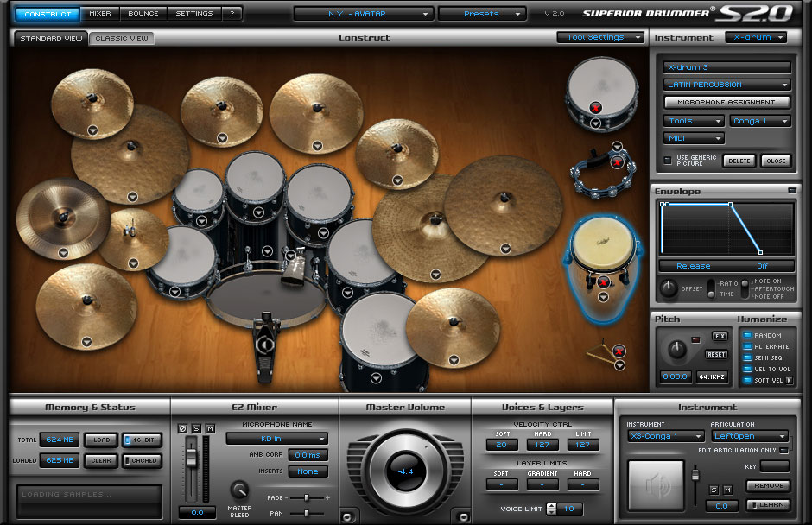This screenshot has height=525, width=812.
Task: Toggle Random humanize option
Action: [x=746, y=335]
